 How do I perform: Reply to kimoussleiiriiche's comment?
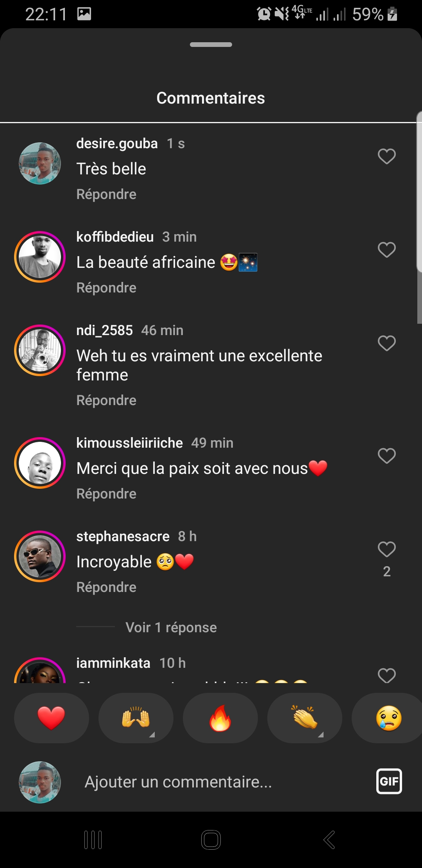(x=106, y=494)
